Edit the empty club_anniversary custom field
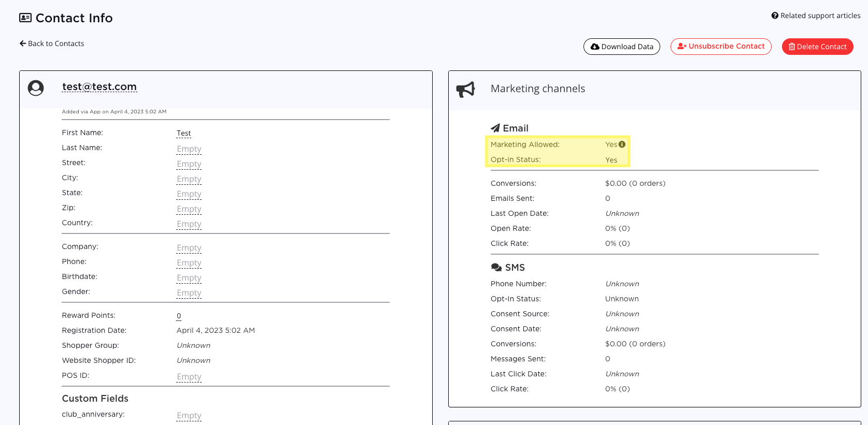Image resolution: width=868 pixels, height=425 pixels. (189, 416)
